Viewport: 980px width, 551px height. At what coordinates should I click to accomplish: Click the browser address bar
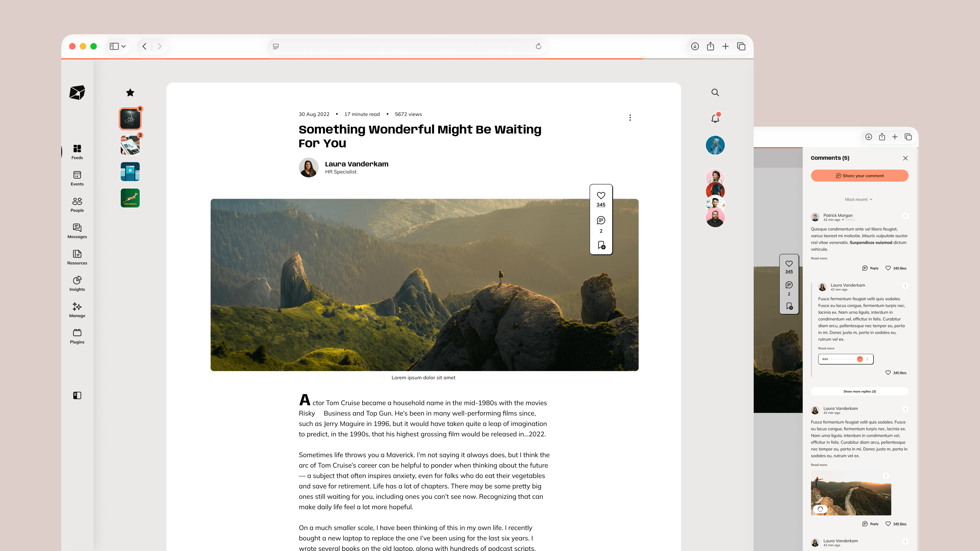(x=407, y=47)
